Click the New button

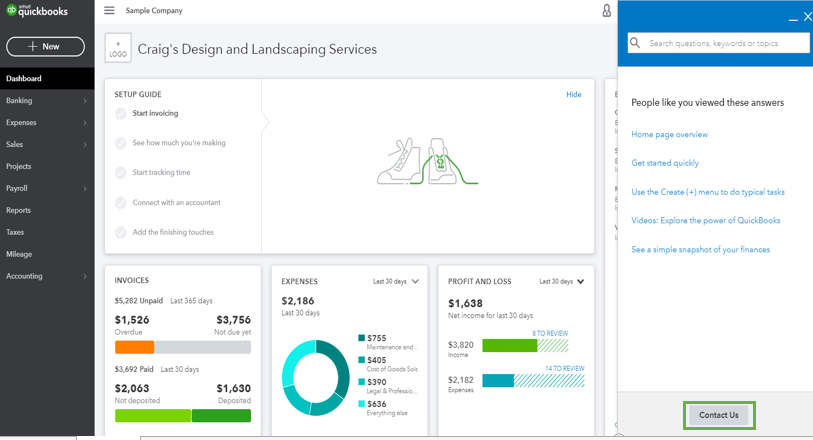click(45, 47)
